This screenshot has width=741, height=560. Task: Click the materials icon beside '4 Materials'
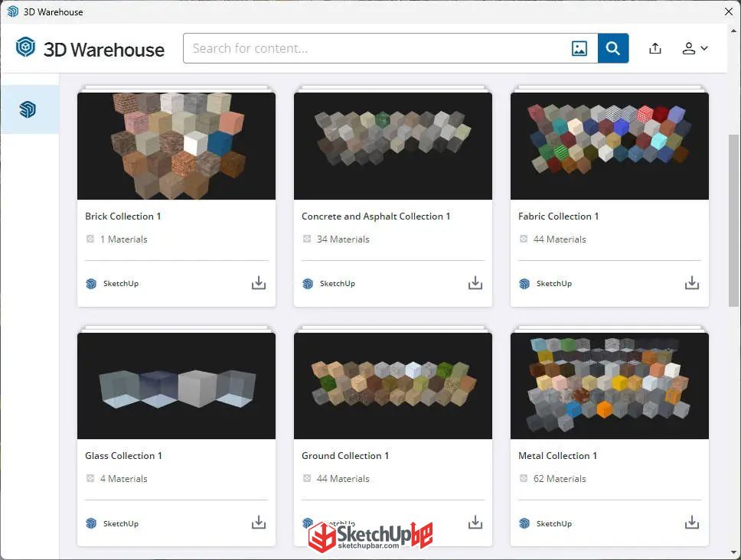tap(90, 478)
